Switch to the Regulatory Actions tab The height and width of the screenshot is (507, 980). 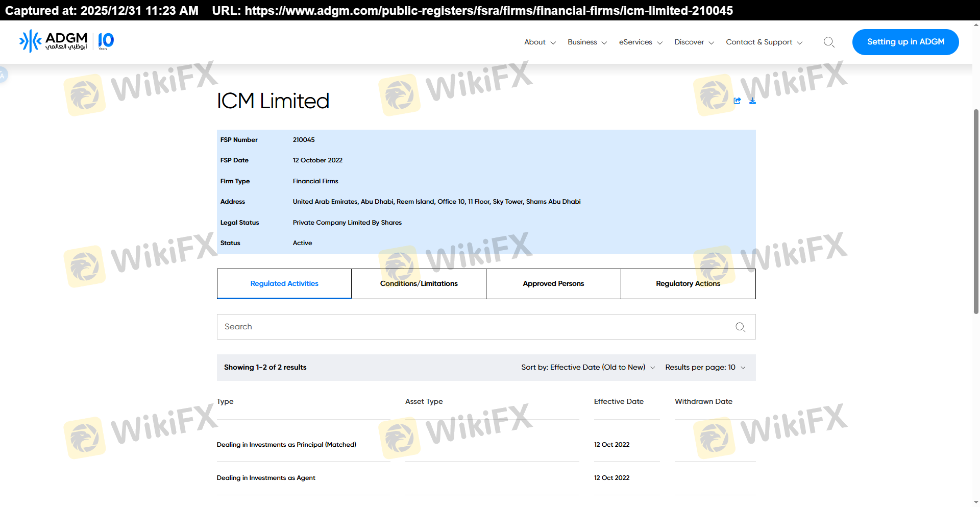tap(688, 283)
